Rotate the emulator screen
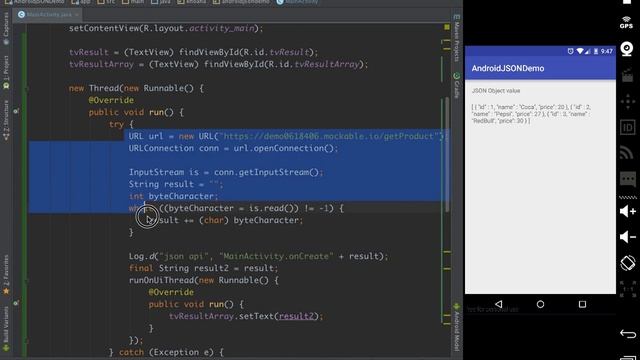The width and height of the screenshot is (640, 360). point(627,262)
